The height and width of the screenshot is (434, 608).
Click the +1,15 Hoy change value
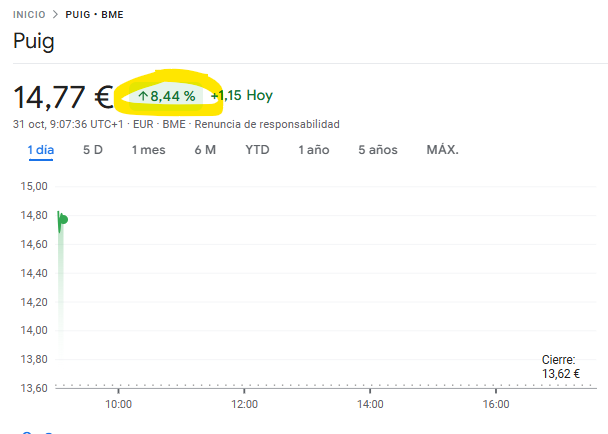(x=241, y=96)
